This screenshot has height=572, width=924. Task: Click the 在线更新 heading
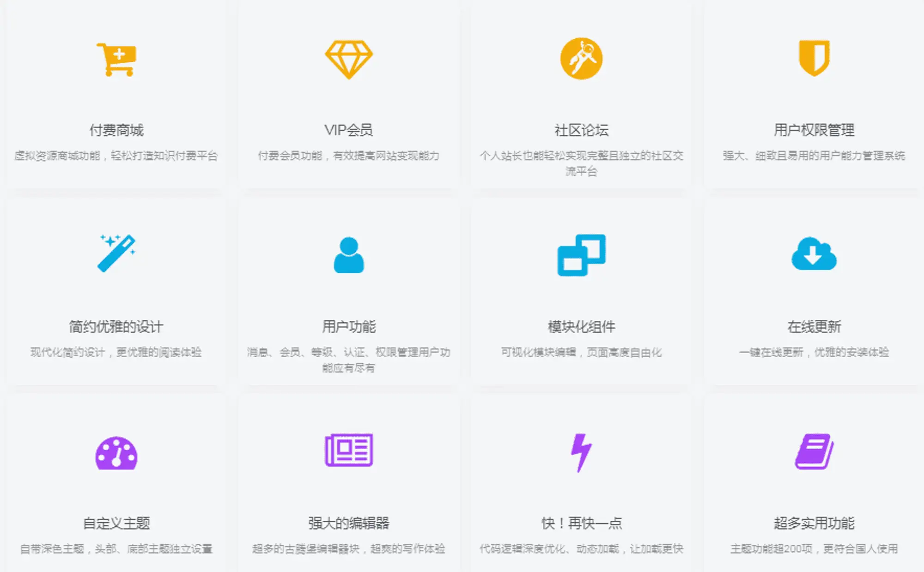click(814, 327)
